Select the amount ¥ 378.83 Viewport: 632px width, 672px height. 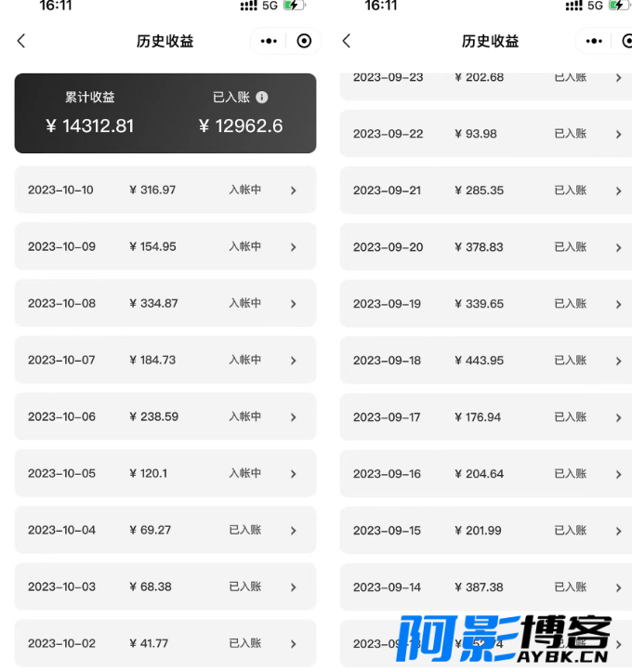pyautogui.click(x=479, y=247)
